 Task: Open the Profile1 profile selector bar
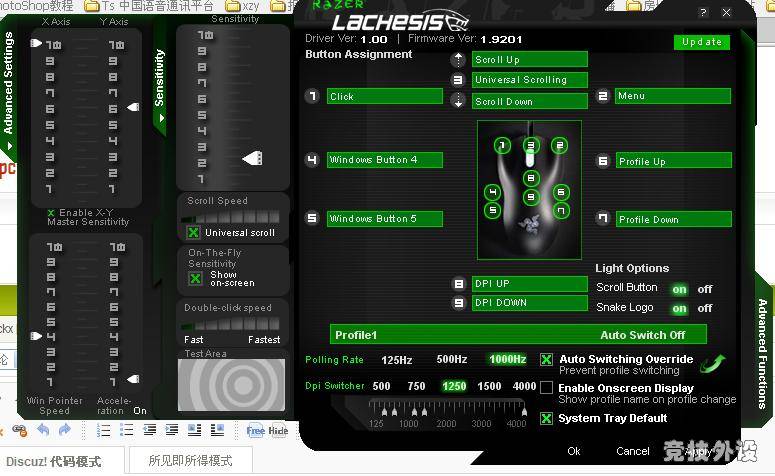518,335
